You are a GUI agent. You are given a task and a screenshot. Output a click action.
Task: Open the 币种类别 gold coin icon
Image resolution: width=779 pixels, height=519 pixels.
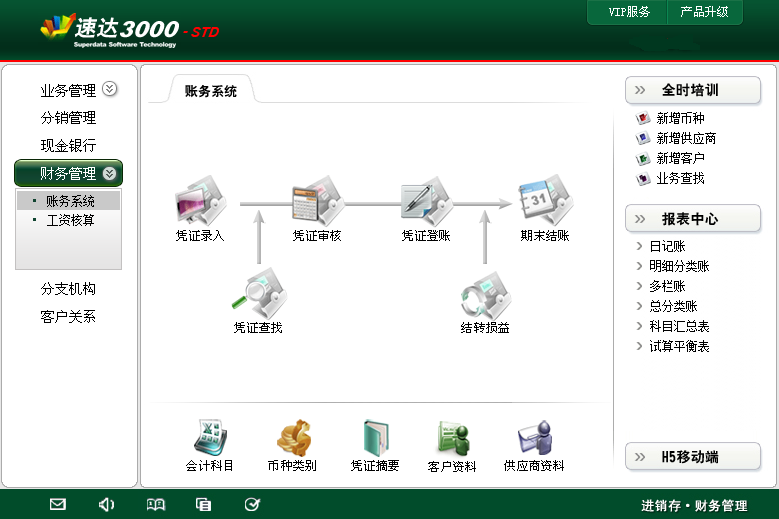pos(293,437)
